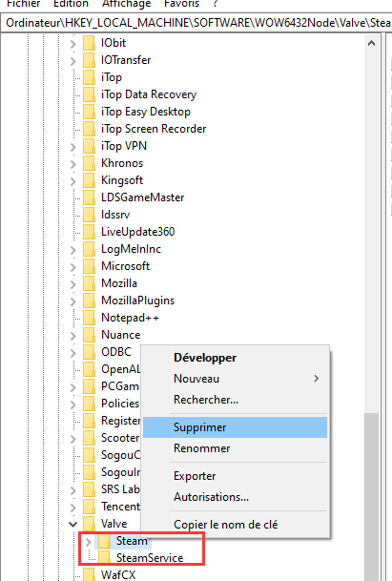
Task: Click the MozillaPlugins folder icon
Action: 89,301
